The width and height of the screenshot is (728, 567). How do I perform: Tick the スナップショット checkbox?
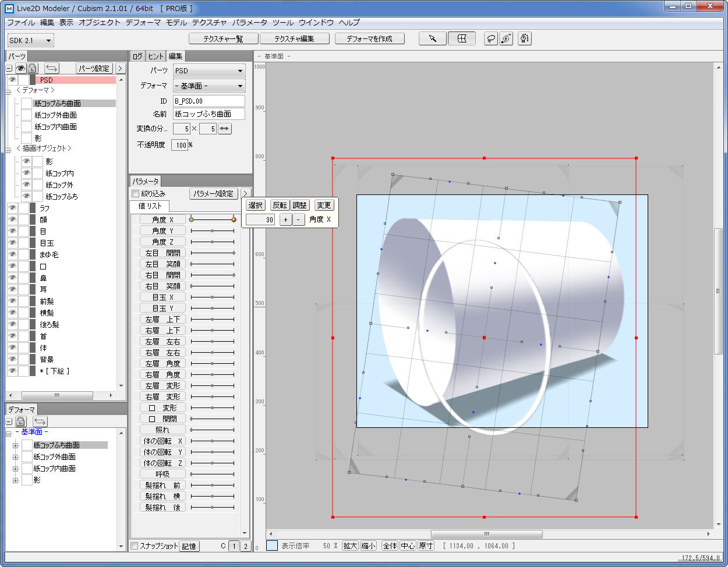pos(135,546)
